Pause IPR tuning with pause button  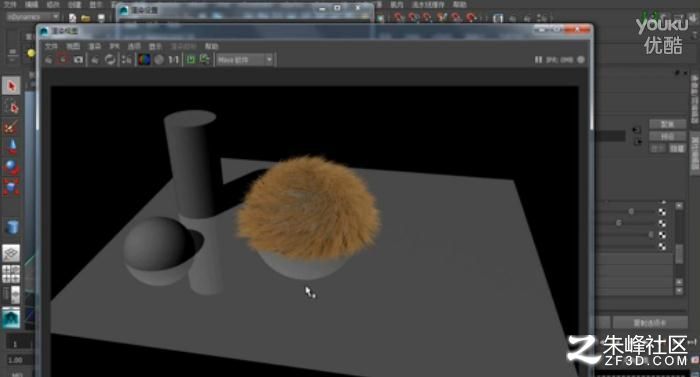tap(538, 59)
